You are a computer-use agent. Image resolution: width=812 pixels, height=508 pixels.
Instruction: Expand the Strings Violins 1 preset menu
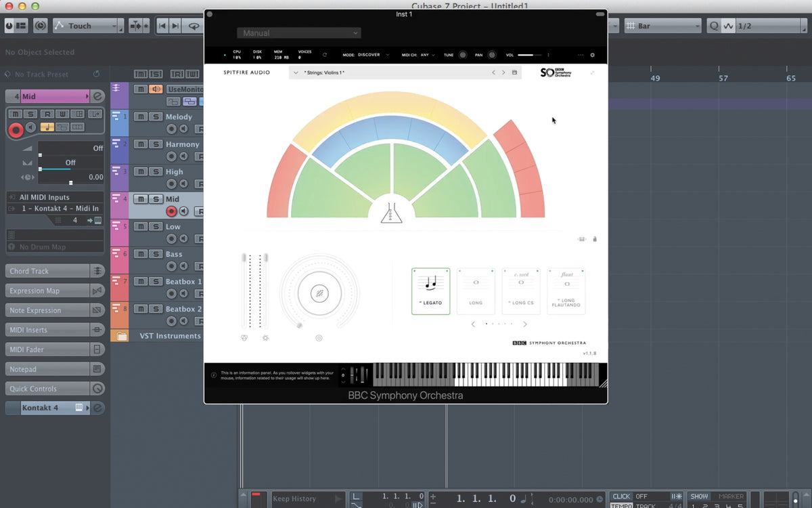[x=296, y=72]
